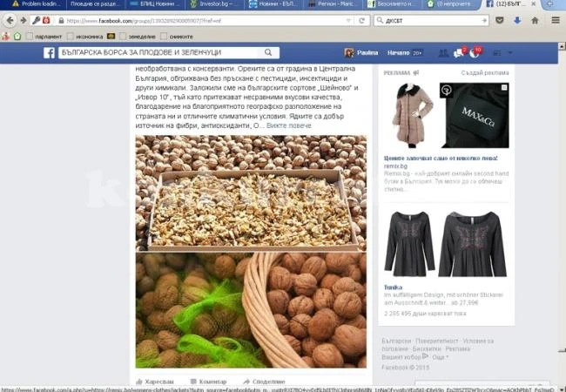566x392 pixels.
Task: Open notifications globe icon
Action: pos(475,53)
